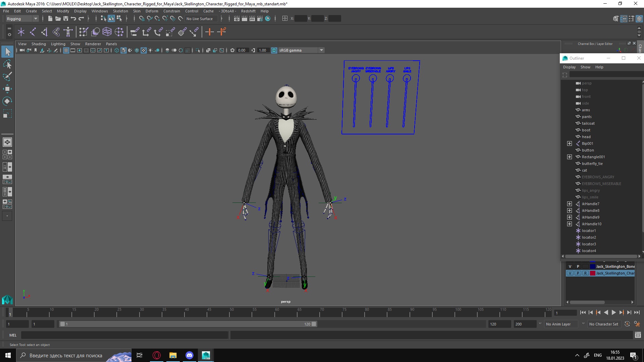The height and width of the screenshot is (362, 644).
Task: Click the Paint tool icon
Action: click(x=7, y=76)
